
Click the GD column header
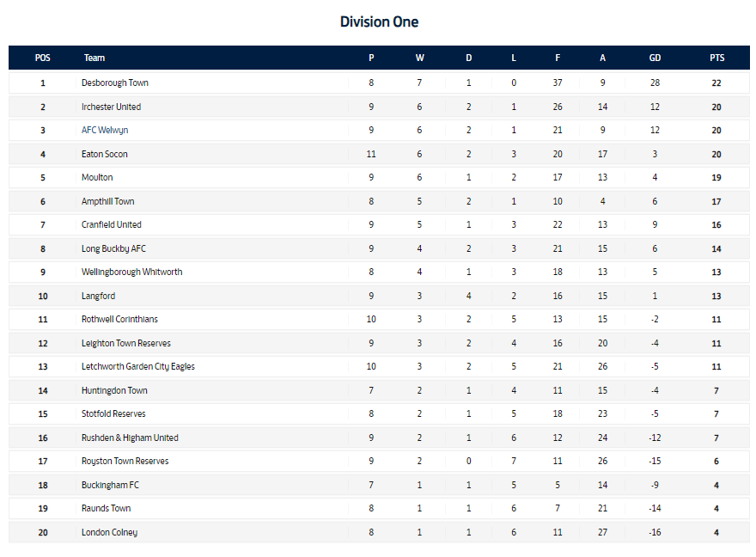pyautogui.click(x=655, y=58)
